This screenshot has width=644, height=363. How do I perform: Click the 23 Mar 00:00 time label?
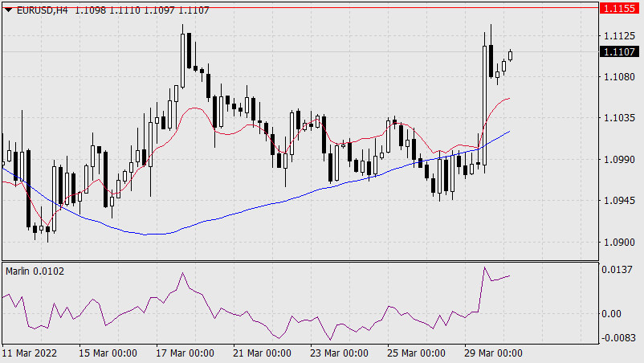pyautogui.click(x=339, y=353)
